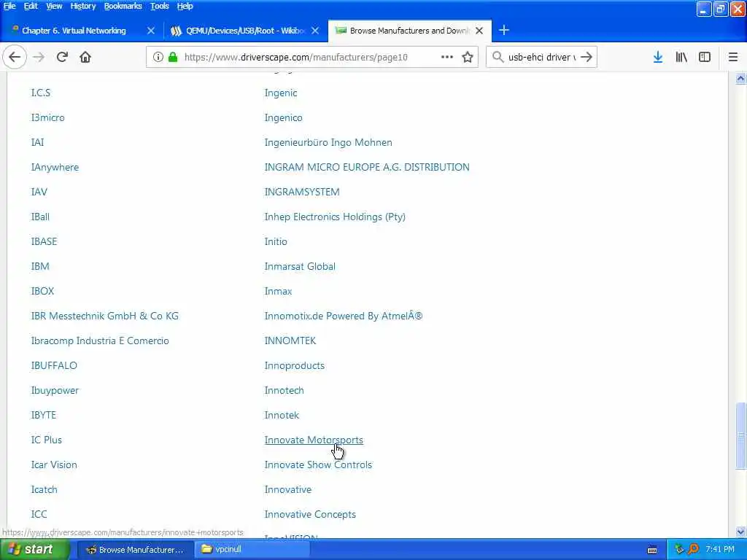Click the usb-ehci driver search field

pos(542,57)
